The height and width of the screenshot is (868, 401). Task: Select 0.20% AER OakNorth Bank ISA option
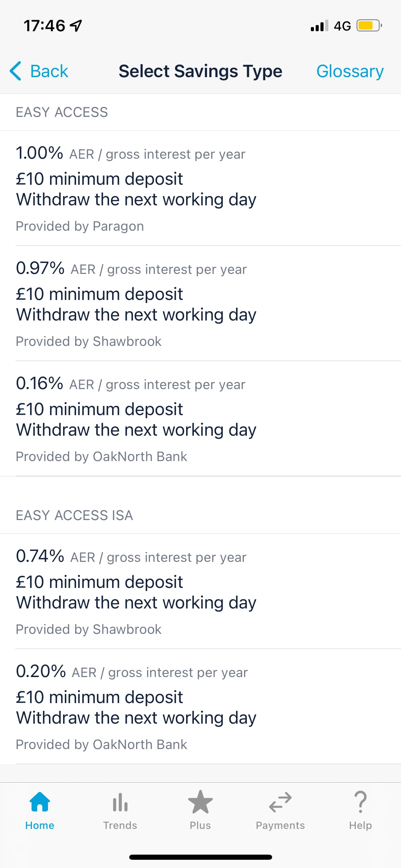click(200, 707)
